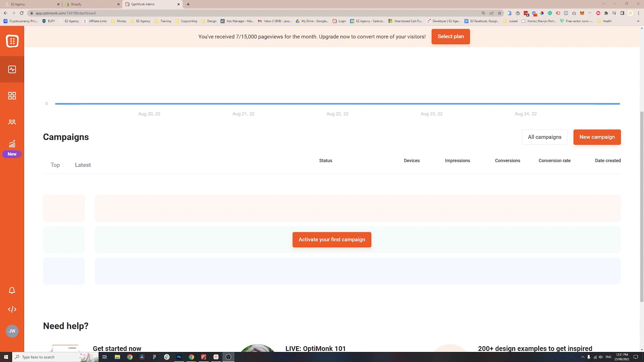Click the New label badge on sidebar
Image resolution: width=644 pixels, height=362 pixels.
click(x=12, y=154)
